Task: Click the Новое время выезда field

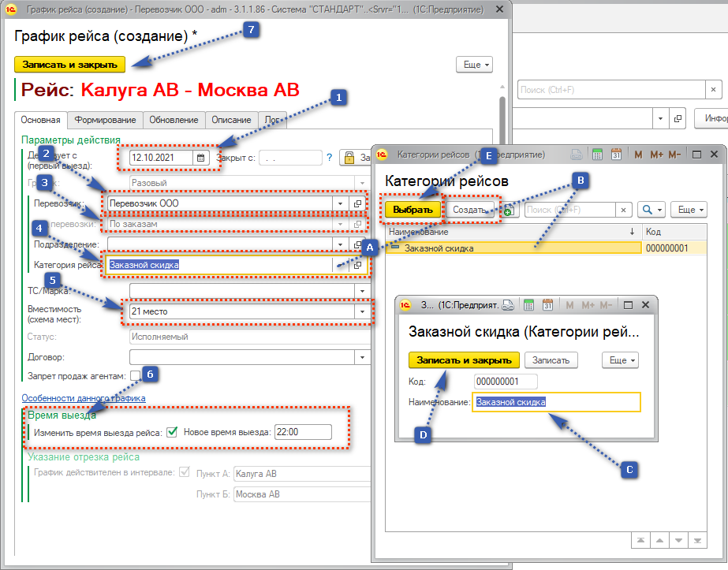Action: [302, 431]
